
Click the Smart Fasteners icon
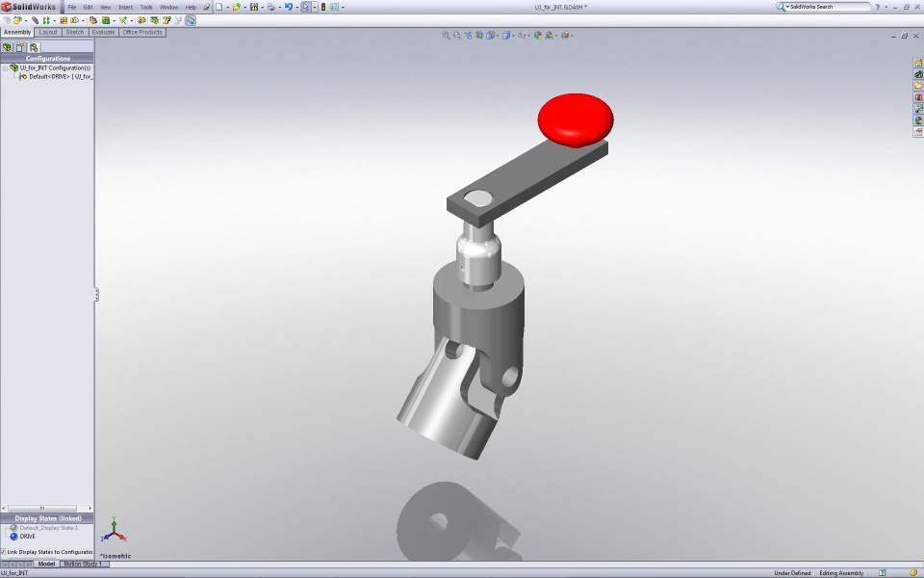pos(64,20)
